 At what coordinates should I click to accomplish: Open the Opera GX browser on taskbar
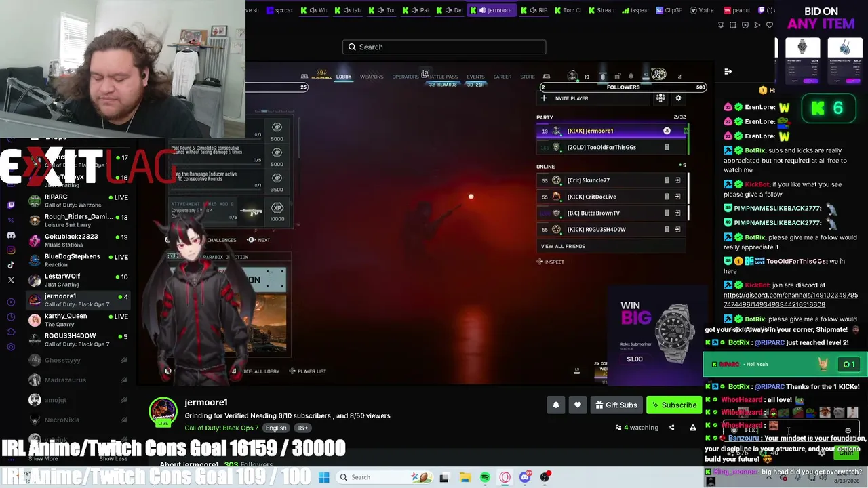pyautogui.click(x=505, y=477)
